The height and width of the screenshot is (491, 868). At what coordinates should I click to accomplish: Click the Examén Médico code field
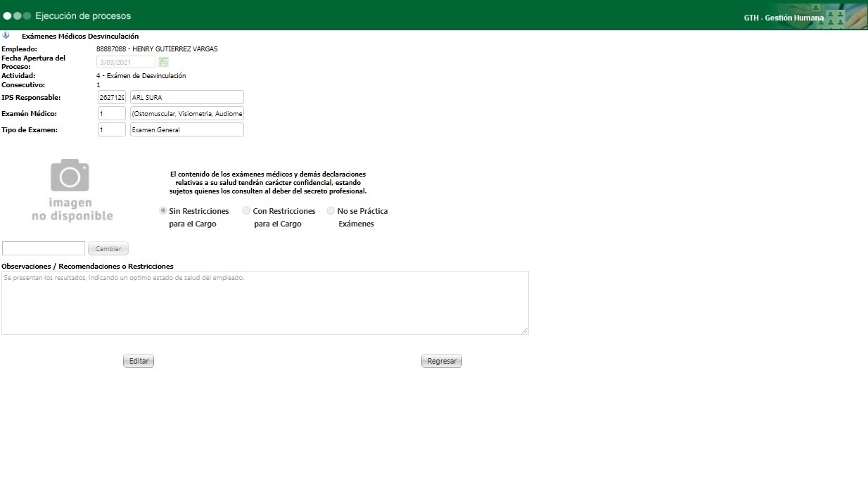(111, 113)
